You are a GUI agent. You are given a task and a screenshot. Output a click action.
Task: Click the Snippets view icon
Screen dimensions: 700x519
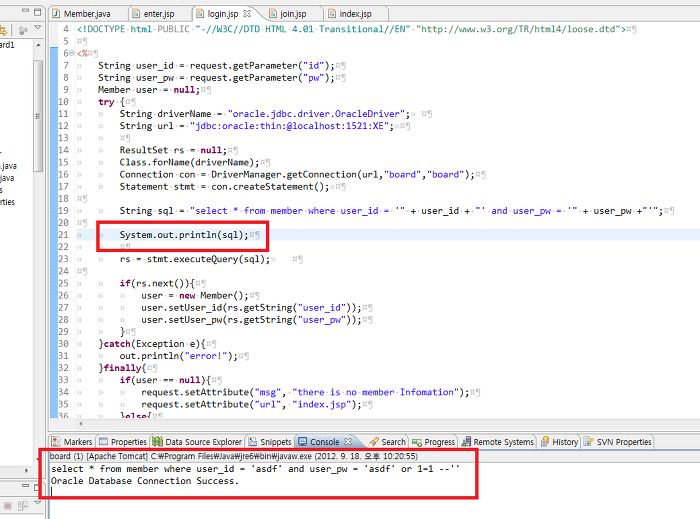tap(253, 442)
